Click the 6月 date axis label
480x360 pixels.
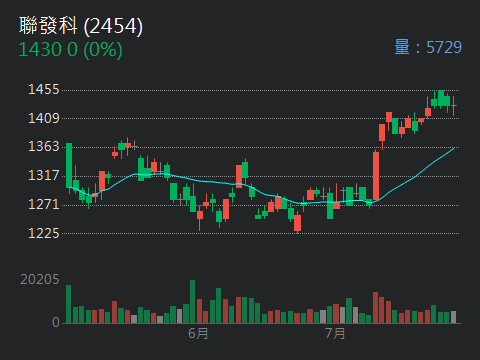coord(198,333)
